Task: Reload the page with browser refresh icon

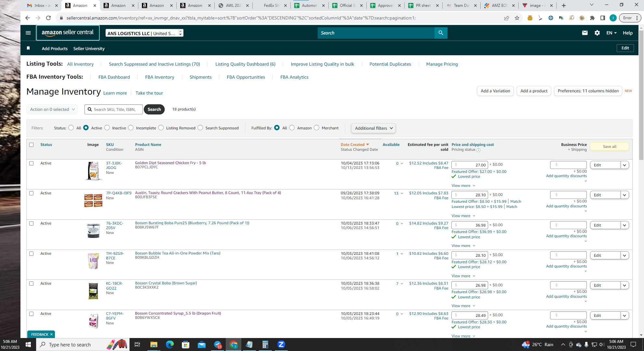Action: coord(48,18)
